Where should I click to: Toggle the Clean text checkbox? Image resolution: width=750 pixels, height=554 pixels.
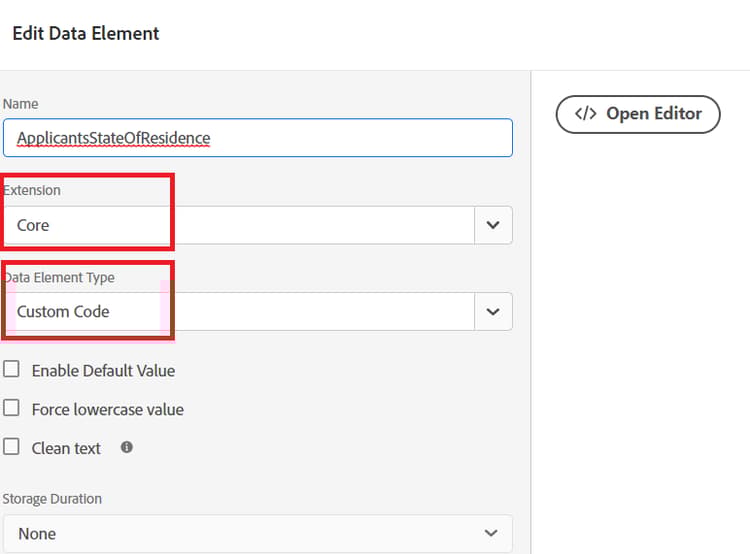(x=11, y=447)
